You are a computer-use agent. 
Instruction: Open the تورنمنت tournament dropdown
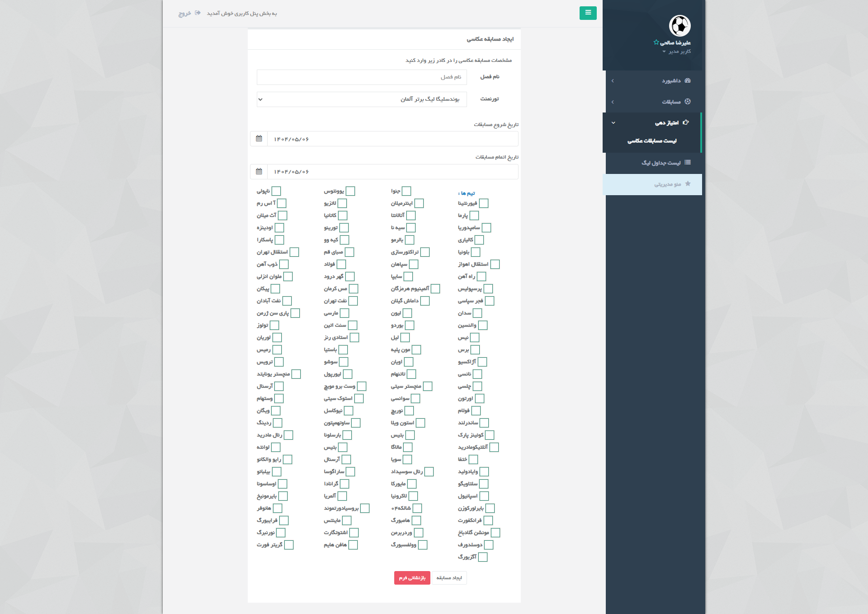point(362,99)
